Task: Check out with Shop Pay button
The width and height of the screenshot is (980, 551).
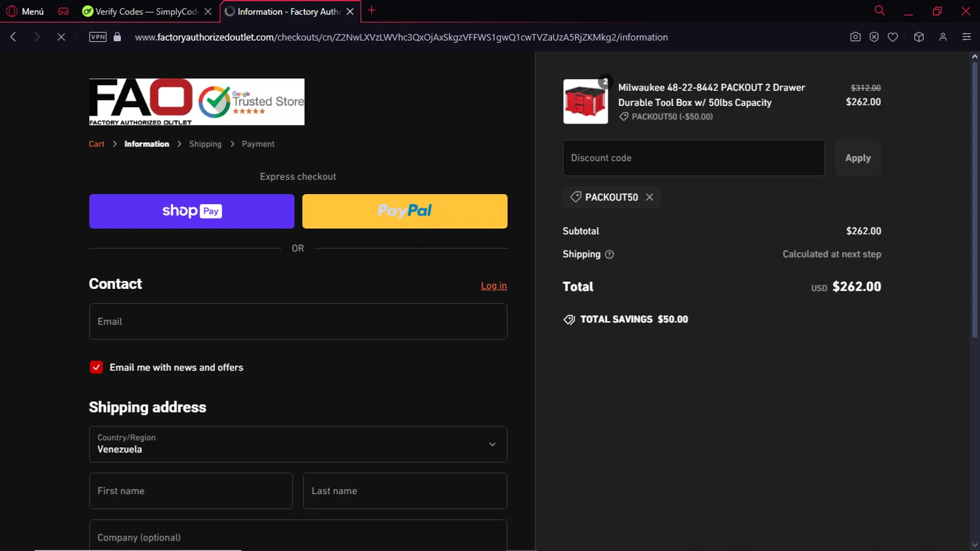Action: 191,211
